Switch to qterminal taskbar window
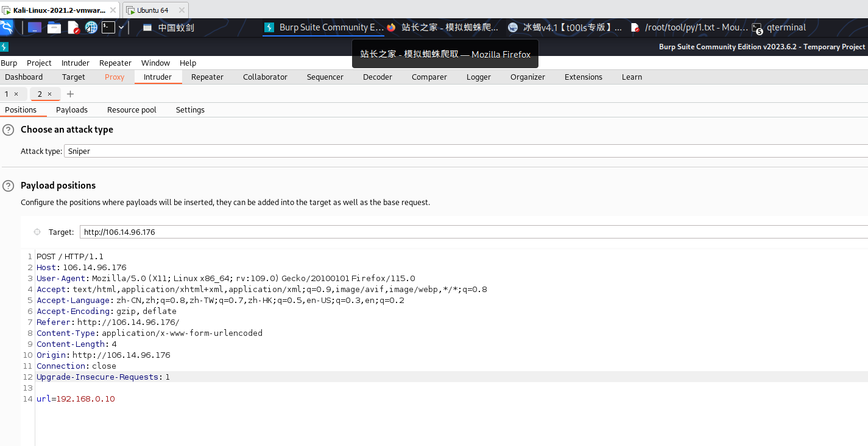Image resolution: width=868 pixels, height=446 pixels. coord(779,27)
